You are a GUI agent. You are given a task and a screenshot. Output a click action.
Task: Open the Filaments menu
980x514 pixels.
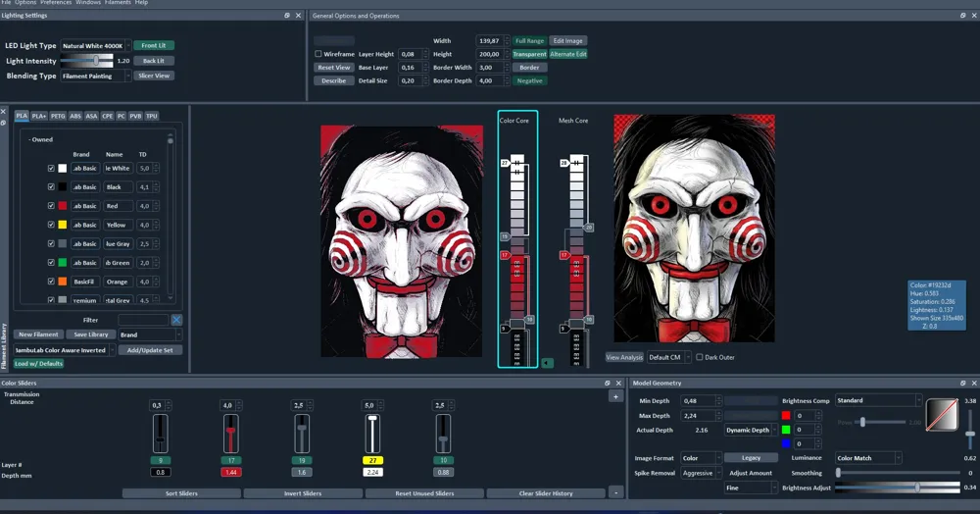(x=118, y=3)
